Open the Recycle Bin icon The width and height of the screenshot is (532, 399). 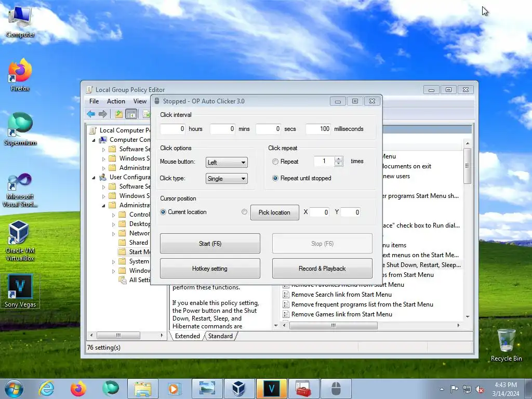pyautogui.click(x=506, y=345)
